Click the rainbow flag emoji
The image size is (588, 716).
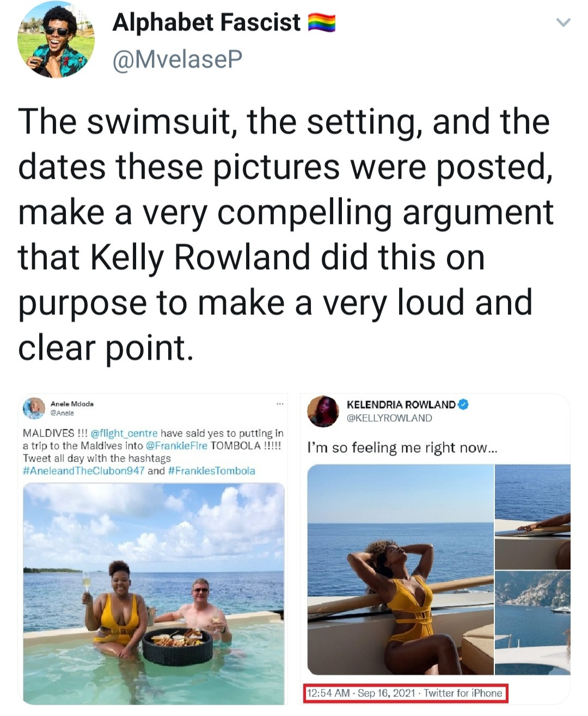pos(321,23)
